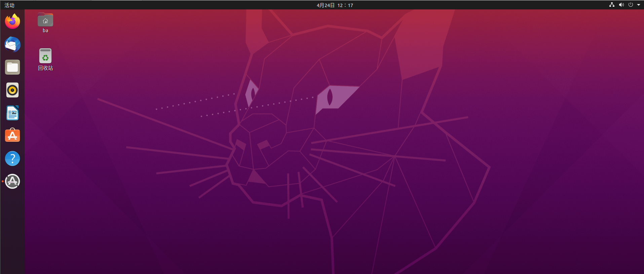Open the 活动 activities overview

9,5
